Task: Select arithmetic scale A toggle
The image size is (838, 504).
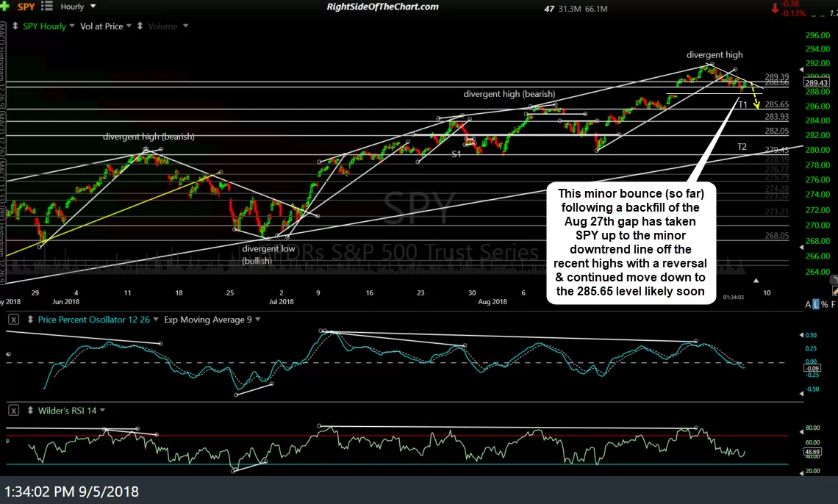Action: click(808, 304)
